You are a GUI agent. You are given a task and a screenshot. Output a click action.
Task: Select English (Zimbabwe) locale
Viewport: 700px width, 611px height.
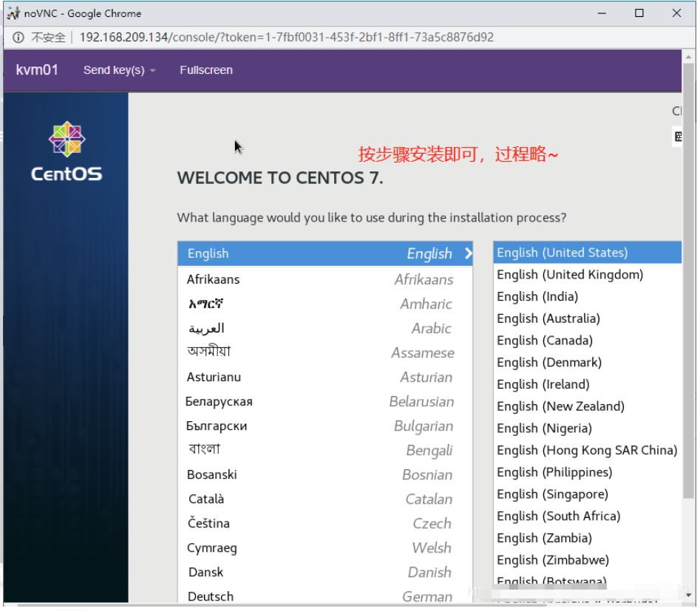[x=588, y=560]
